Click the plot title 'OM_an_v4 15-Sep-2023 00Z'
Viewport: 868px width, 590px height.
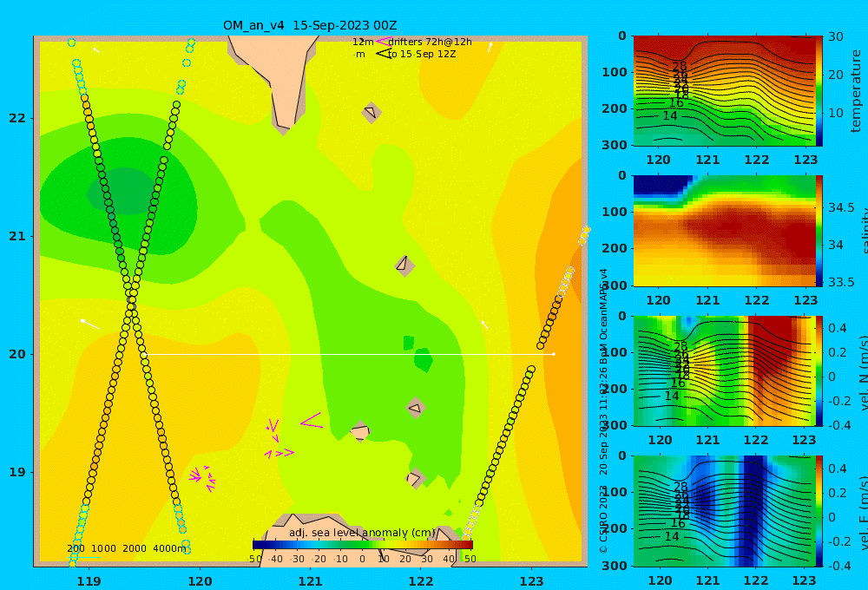pos(310,25)
